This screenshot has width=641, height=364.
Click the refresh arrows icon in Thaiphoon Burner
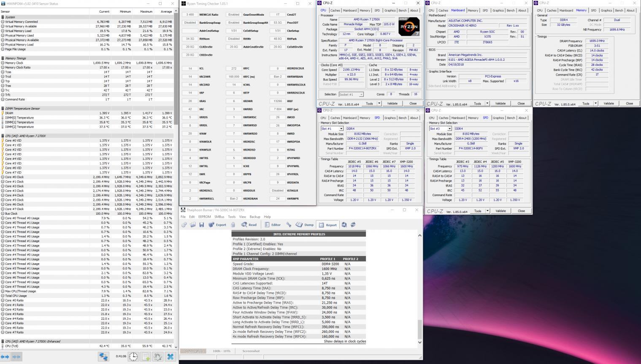tap(353, 225)
